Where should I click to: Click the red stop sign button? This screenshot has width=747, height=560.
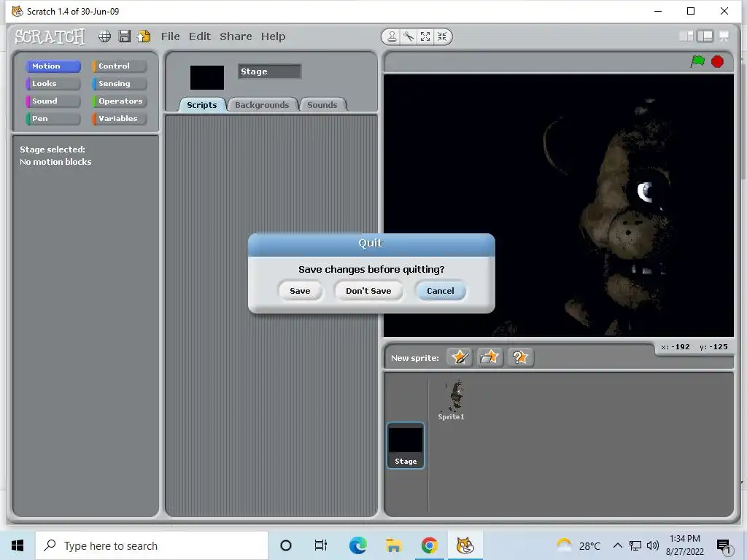pyautogui.click(x=718, y=61)
